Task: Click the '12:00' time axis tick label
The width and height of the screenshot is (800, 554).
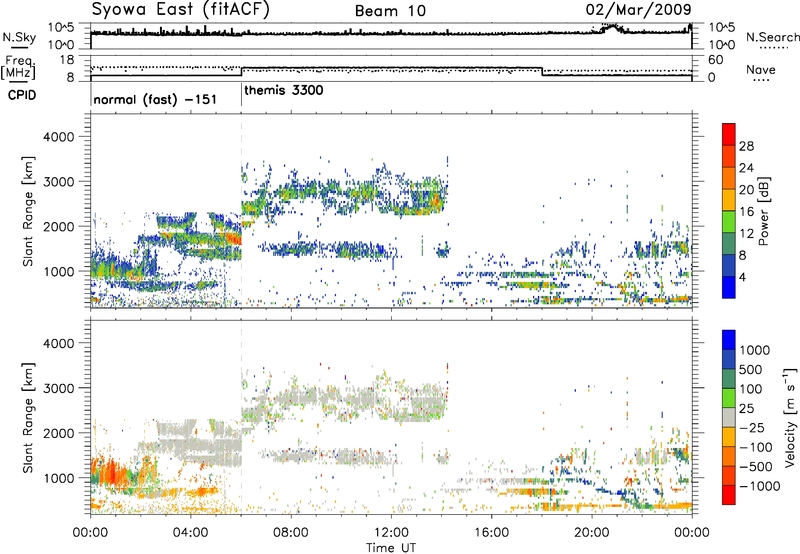Action: pos(391,533)
